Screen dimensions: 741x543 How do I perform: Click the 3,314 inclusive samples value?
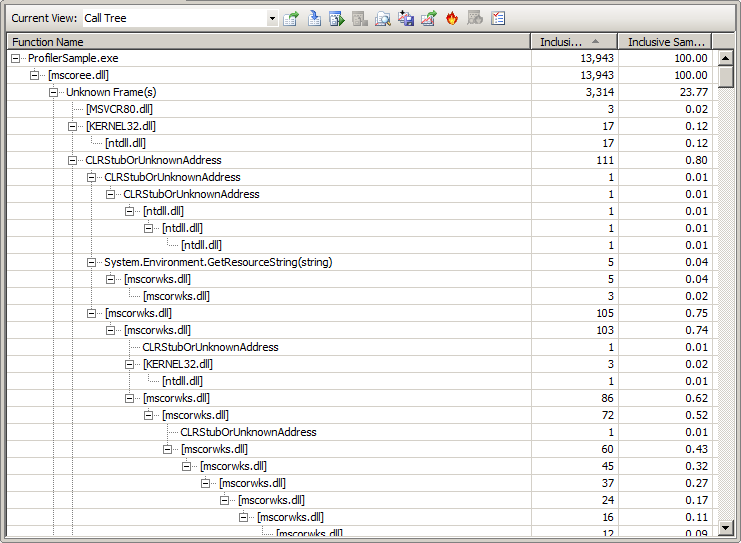(600, 92)
